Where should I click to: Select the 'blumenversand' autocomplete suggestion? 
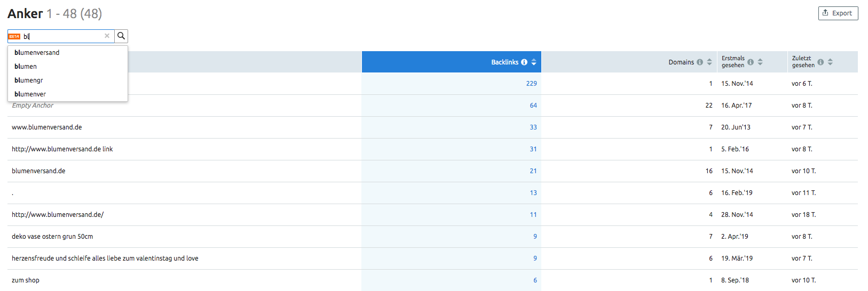pos(68,52)
